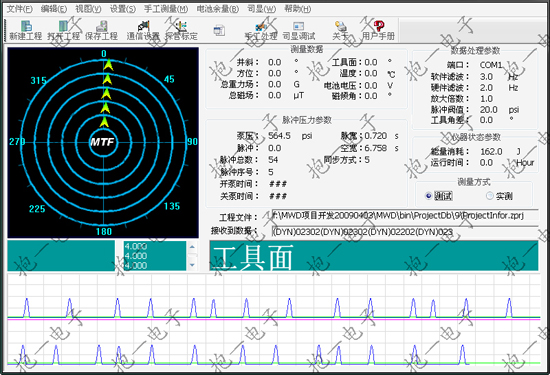Open 司显调试 driller display debug

299,30
